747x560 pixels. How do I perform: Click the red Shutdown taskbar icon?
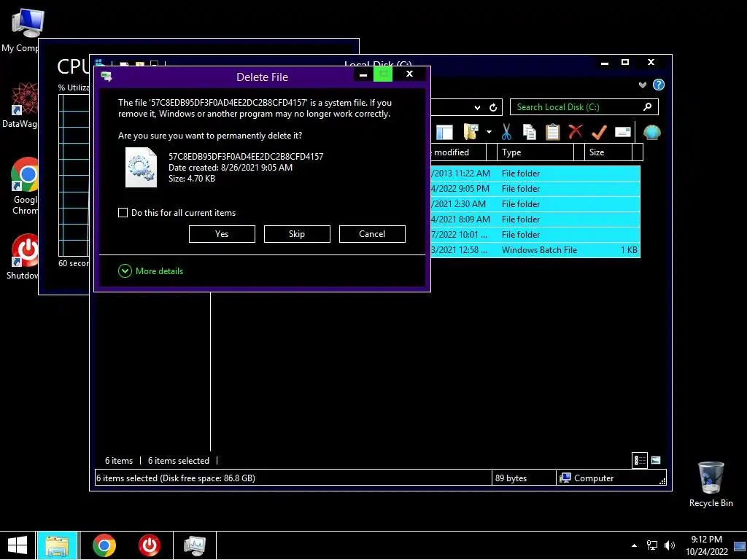point(149,545)
